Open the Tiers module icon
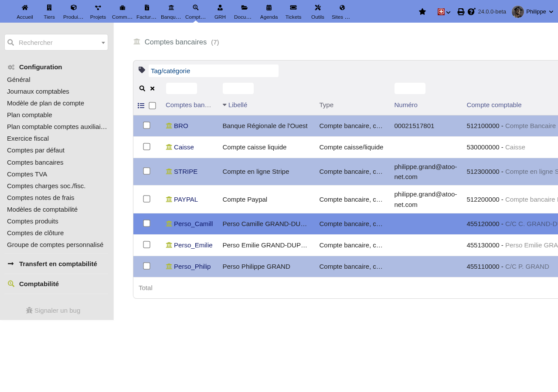This screenshot has height=392, width=558. tap(49, 7)
